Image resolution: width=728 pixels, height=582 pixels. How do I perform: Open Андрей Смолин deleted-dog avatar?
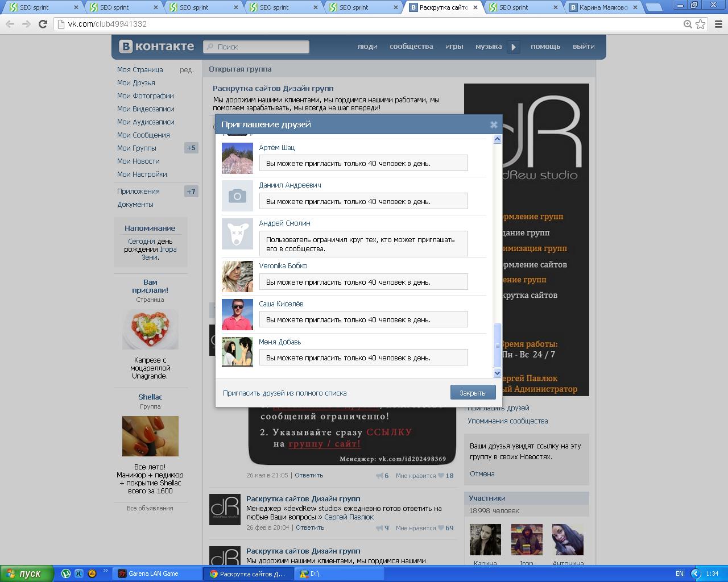[237, 234]
